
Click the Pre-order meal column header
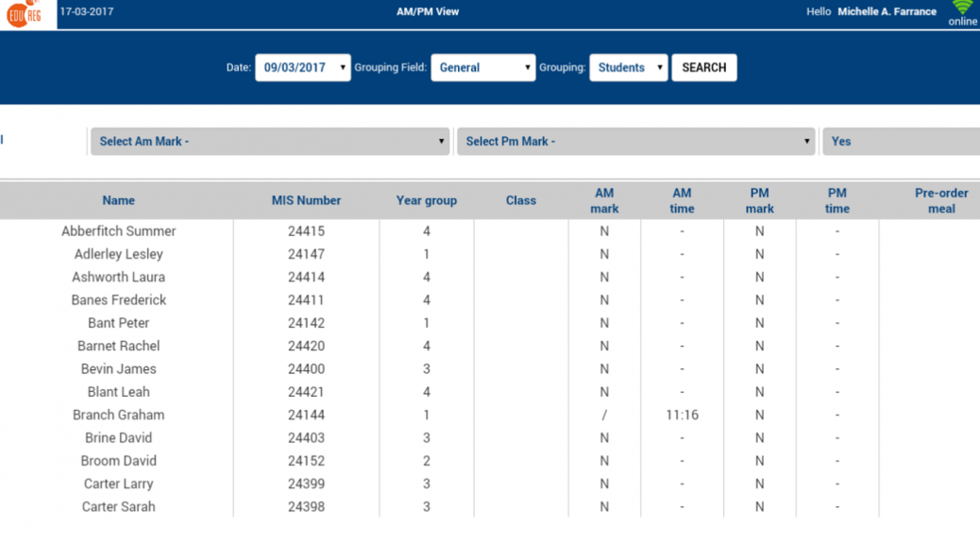coord(940,200)
